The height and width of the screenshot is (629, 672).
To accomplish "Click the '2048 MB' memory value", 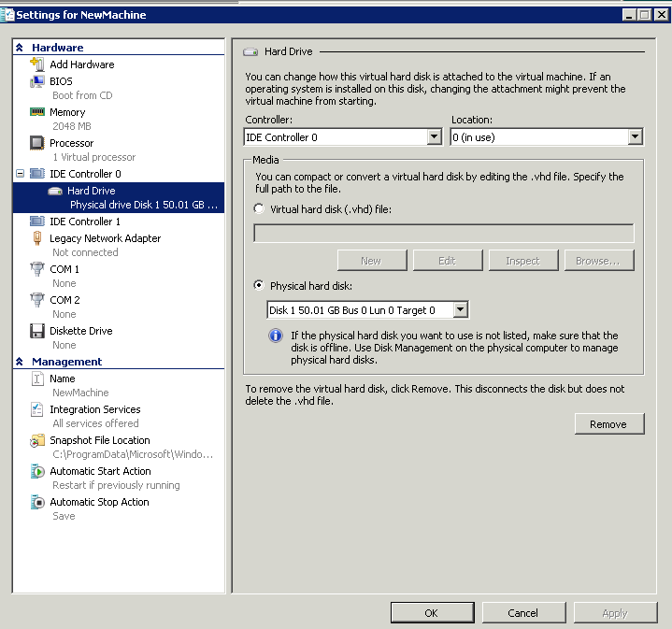I will pyautogui.click(x=72, y=126).
